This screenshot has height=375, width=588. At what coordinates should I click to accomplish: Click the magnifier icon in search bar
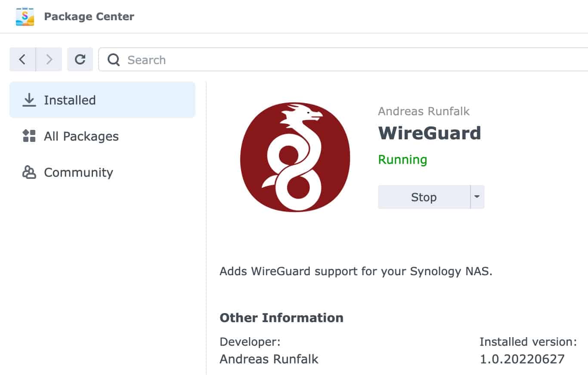tap(114, 60)
